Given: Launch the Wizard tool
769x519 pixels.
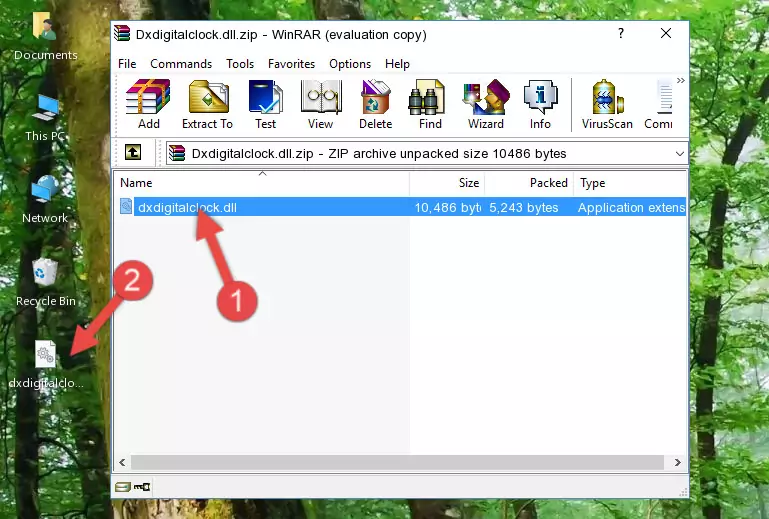Looking at the screenshot, I should pos(486,104).
